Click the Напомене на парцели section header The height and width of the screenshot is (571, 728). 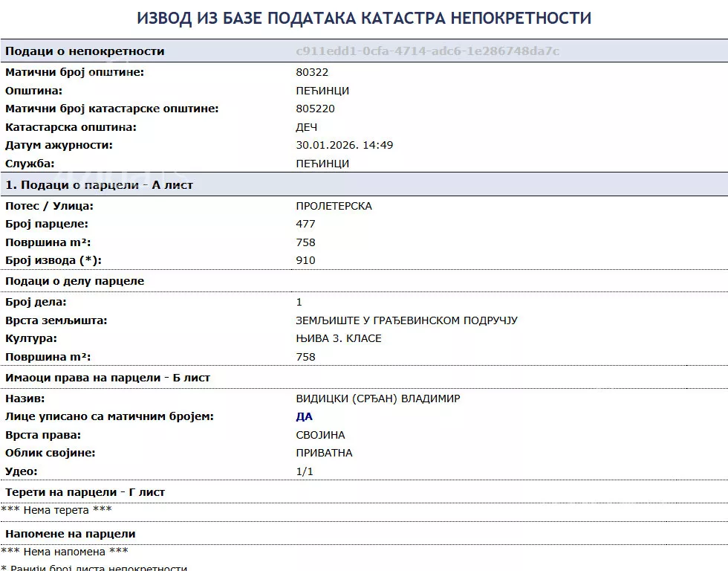click(x=72, y=534)
